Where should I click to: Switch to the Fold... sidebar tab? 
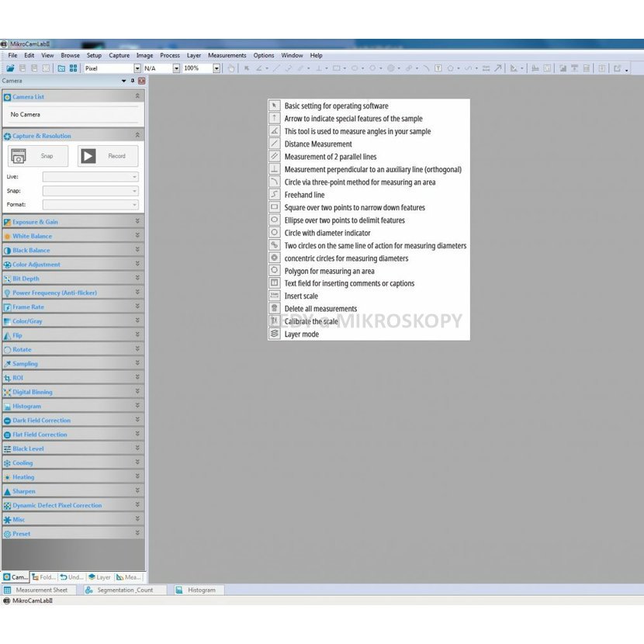(44, 577)
